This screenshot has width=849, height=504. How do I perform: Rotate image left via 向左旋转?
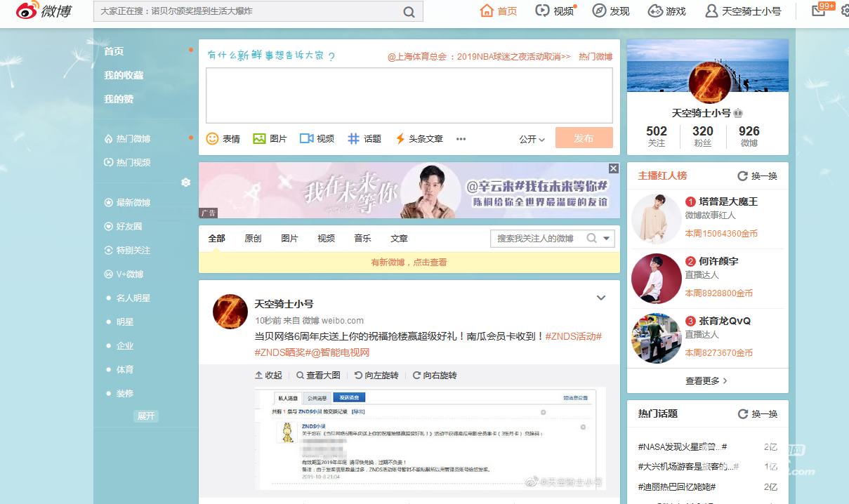pos(376,376)
